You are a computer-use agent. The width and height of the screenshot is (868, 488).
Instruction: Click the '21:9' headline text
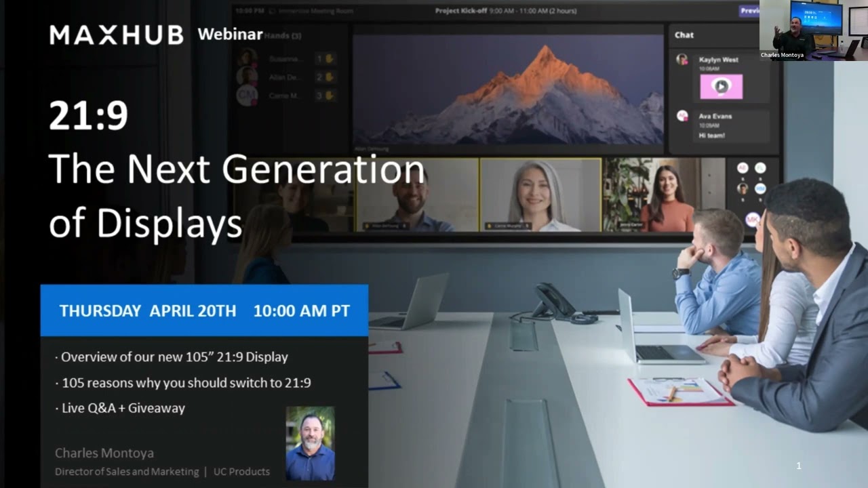pos(88,116)
